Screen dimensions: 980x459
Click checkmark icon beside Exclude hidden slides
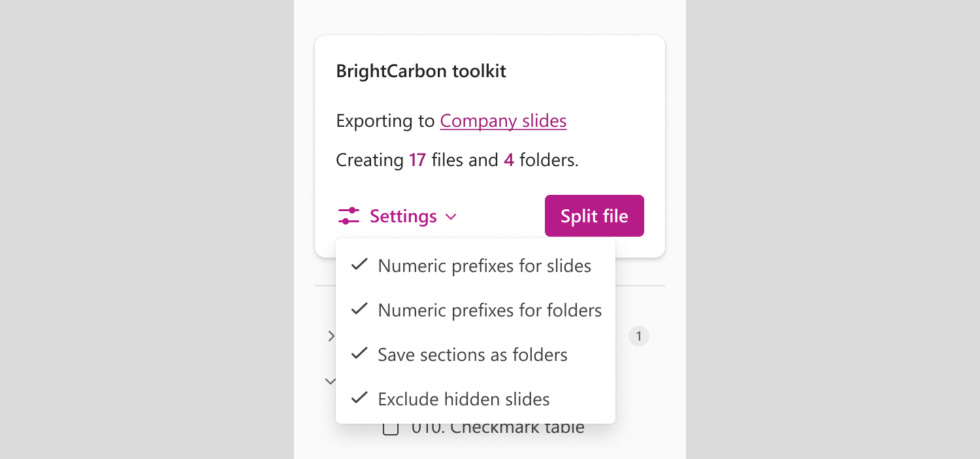(359, 398)
